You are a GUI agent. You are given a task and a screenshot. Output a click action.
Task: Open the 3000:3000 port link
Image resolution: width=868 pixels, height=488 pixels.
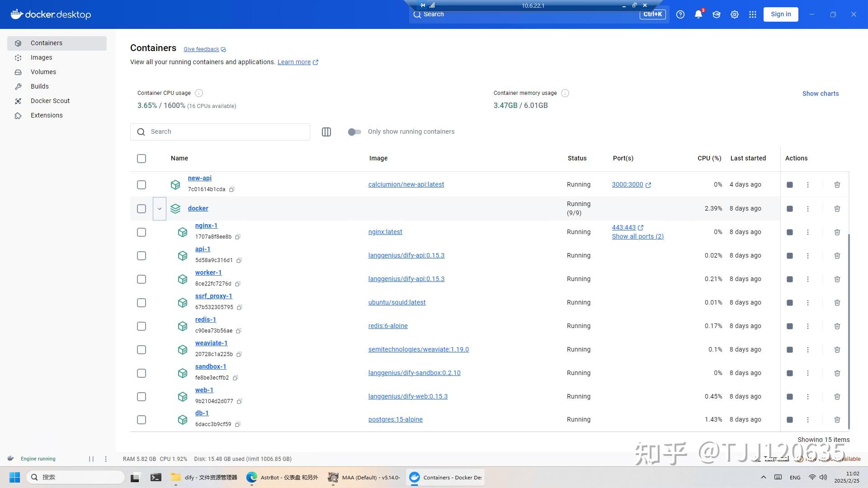point(627,184)
